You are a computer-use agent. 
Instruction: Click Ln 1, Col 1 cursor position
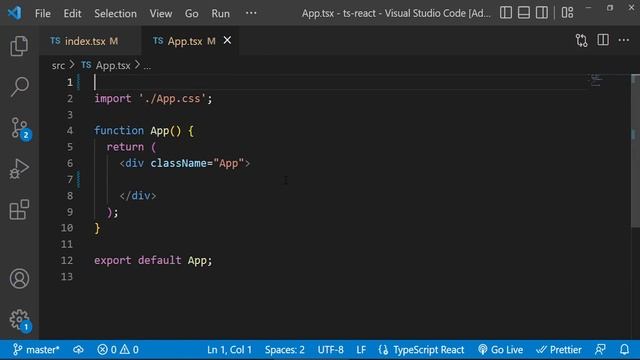click(x=229, y=350)
